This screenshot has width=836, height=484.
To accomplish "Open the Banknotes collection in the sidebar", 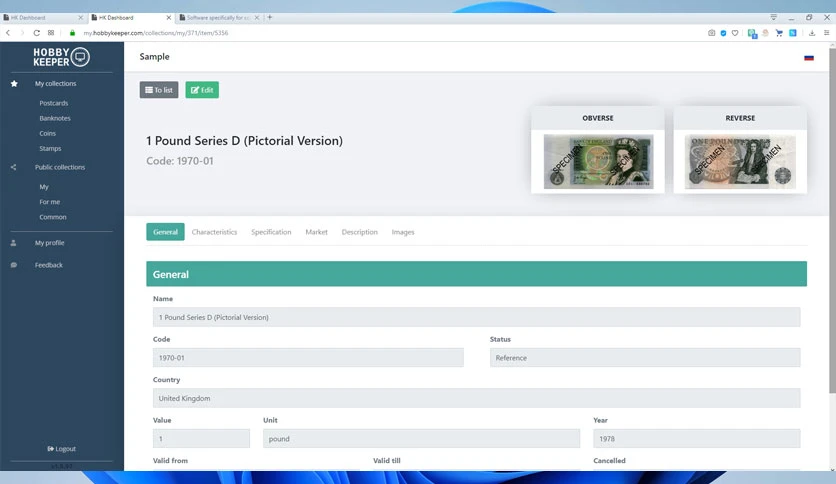I will tap(55, 118).
